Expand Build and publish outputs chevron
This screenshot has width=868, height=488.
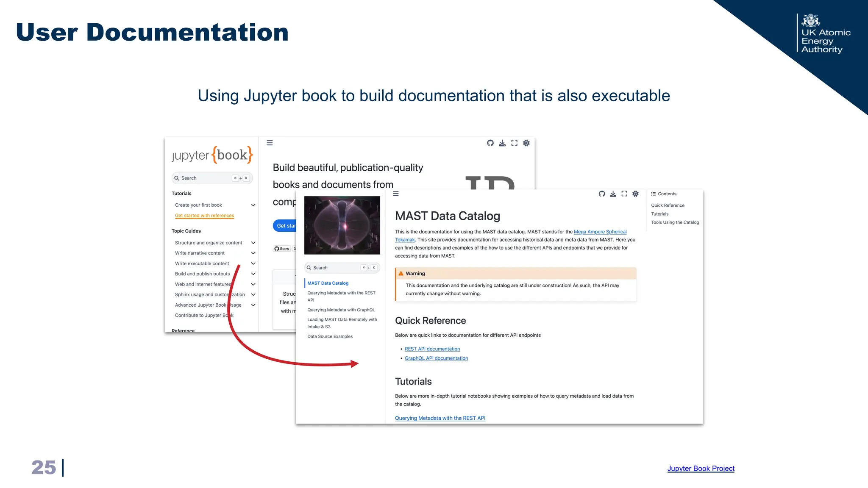[253, 274]
